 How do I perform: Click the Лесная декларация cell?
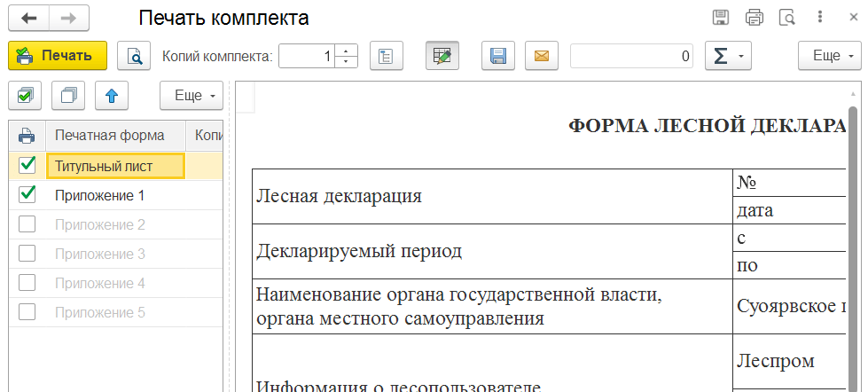coord(493,196)
